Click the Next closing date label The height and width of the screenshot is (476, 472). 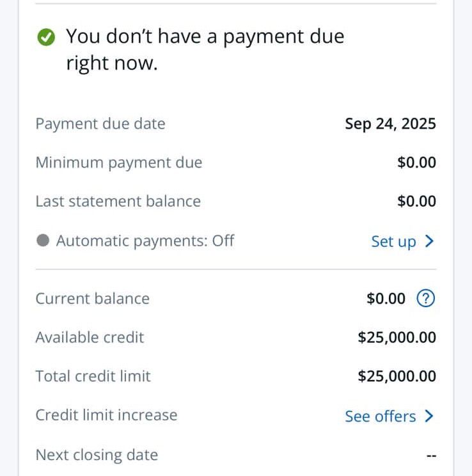[x=97, y=455]
